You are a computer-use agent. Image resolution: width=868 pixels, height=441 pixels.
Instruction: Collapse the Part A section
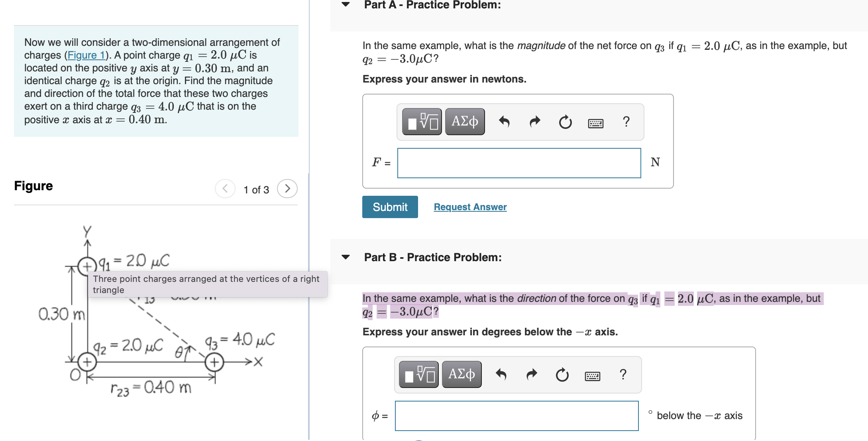click(346, 4)
